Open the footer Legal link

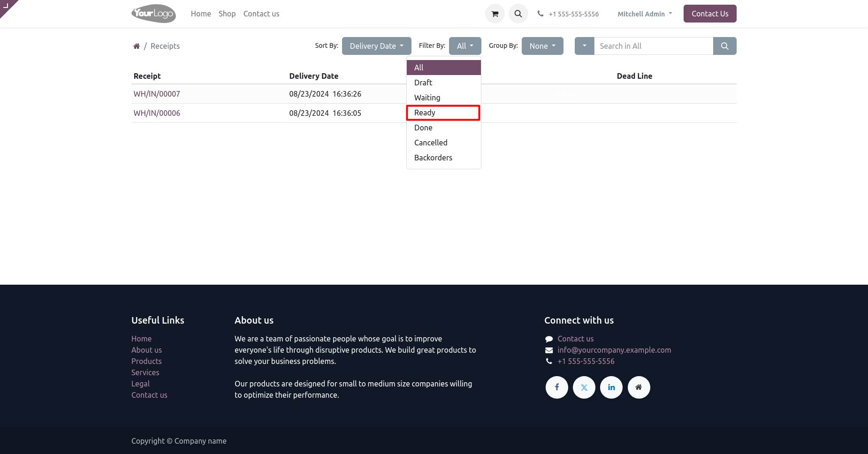point(140,384)
